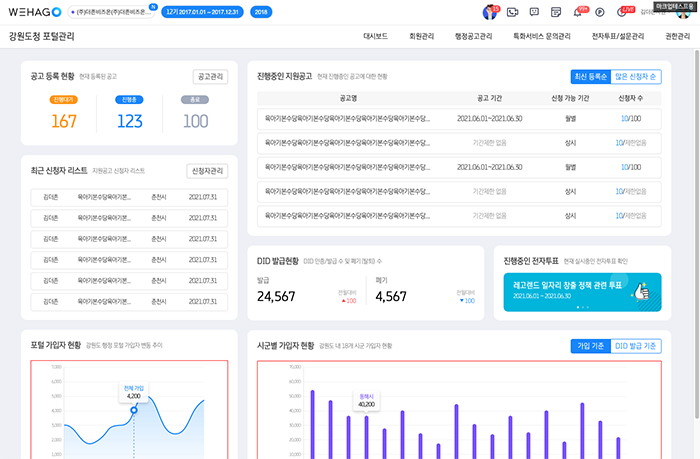Open the notes icon in top bar
This screenshot has height=459, width=700.
pyautogui.click(x=556, y=12)
